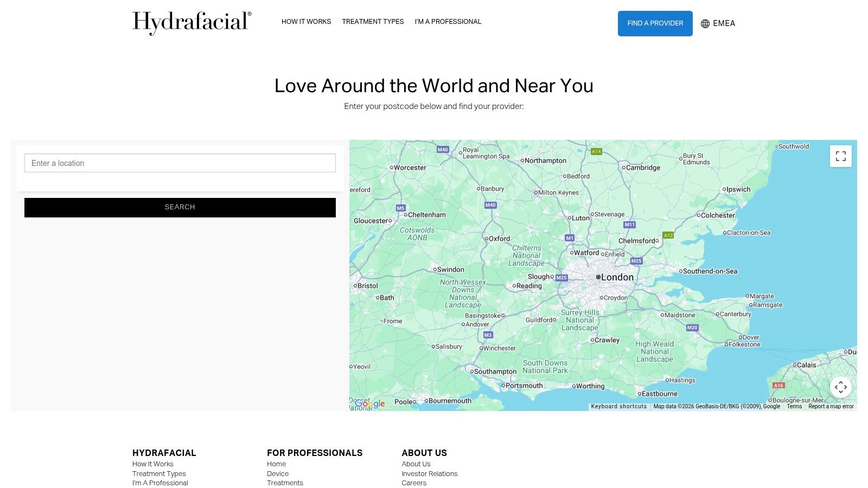Viewport: 868px width, 488px height.
Task: Click Colchester label on the map
Action: pos(718,216)
